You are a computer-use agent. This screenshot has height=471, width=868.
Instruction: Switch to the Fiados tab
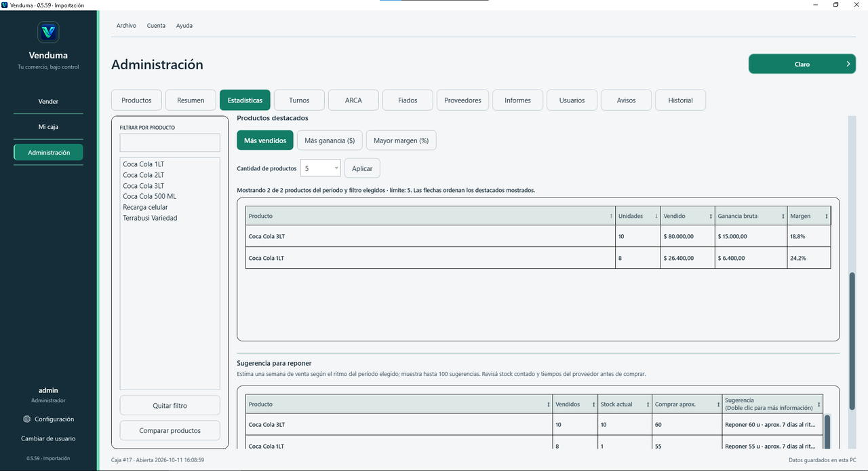click(408, 100)
